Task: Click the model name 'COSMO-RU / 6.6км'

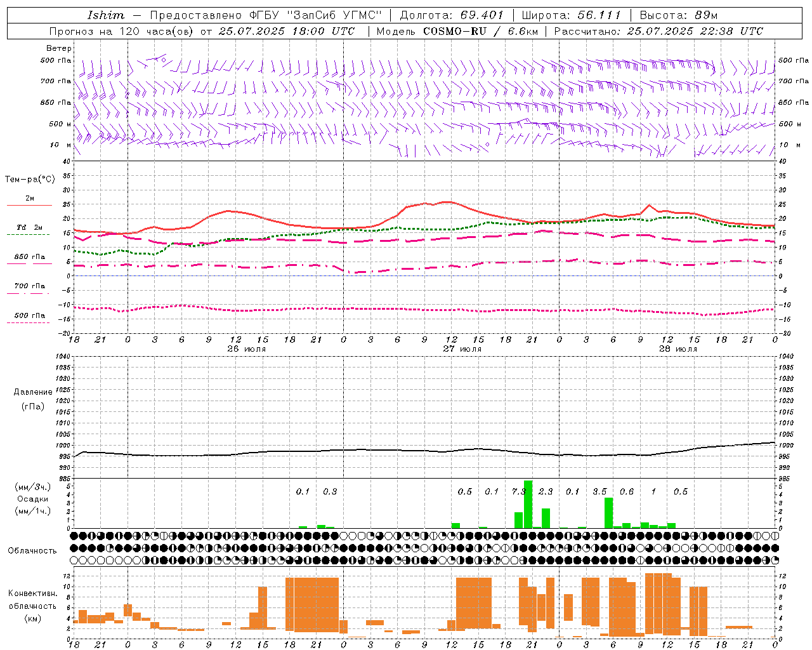Action: pos(481,31)
